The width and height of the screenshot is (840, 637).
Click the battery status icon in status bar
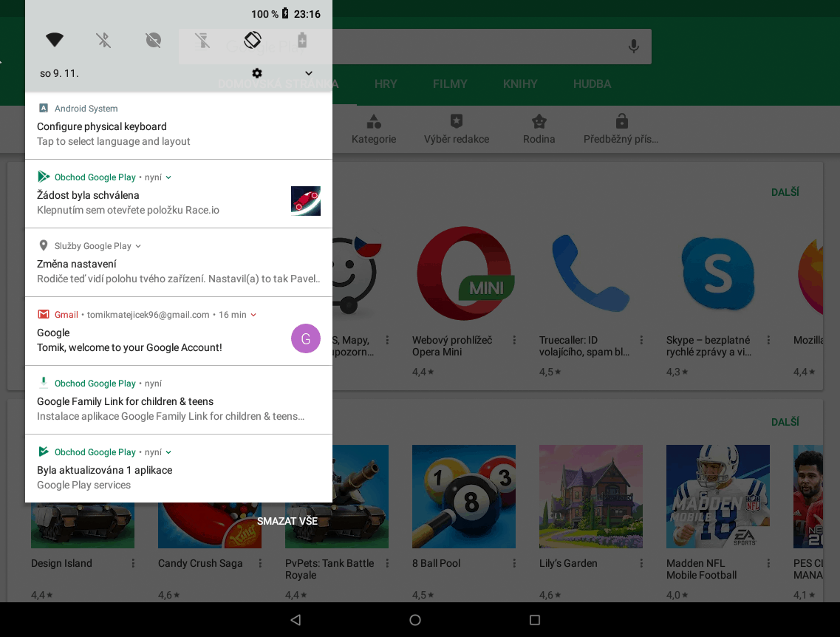[x=285, y=13]
